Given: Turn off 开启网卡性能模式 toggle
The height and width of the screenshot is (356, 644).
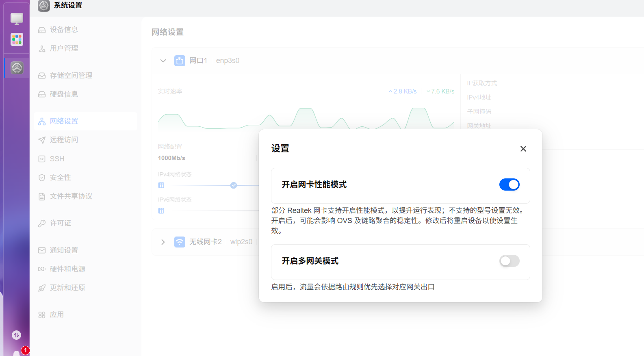Looking at the screenshot, I should click(509, 185).
